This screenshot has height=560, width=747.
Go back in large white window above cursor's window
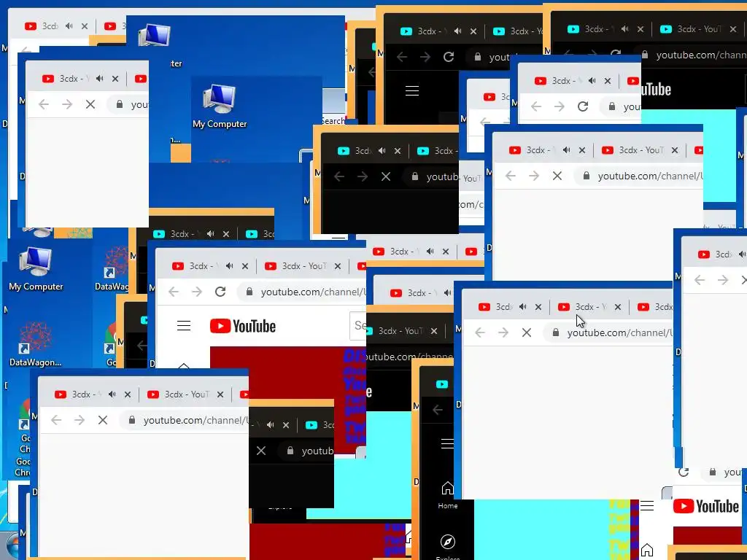click(511, 176)
